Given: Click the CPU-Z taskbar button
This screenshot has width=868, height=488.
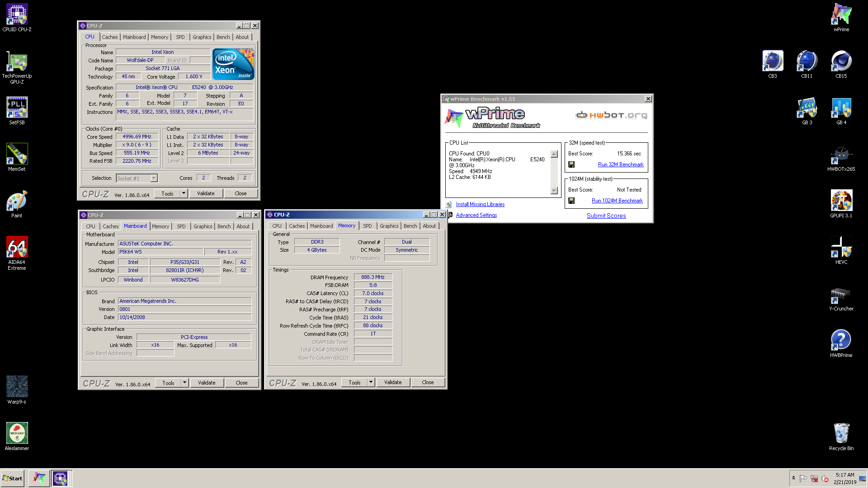Looking at the screenshot, I should pos(60,478).
